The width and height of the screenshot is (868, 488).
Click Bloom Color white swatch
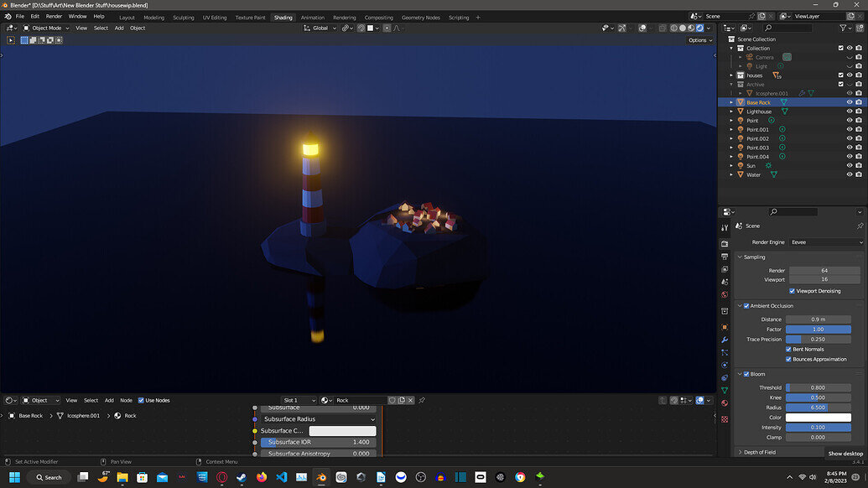pyautogui.click(x=819, y=418)
